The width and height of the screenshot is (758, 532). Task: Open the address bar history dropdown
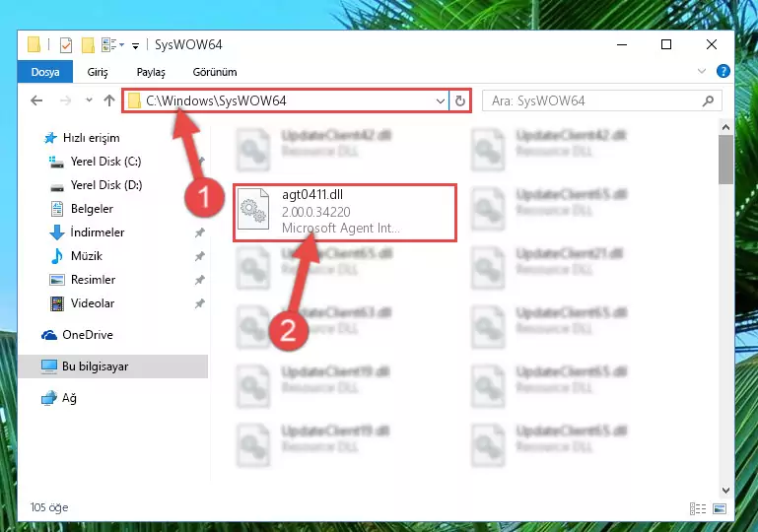point(440,101)
